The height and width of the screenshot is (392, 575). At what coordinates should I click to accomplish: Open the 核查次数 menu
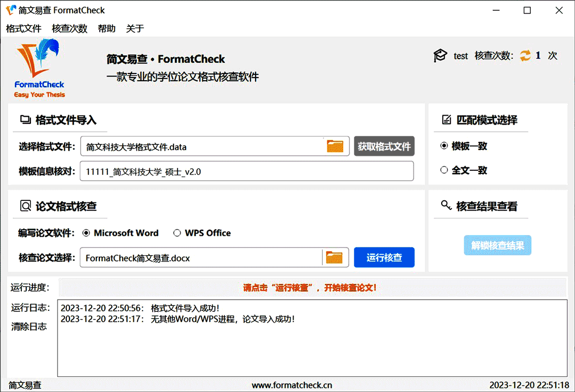(x=69, y=28)
